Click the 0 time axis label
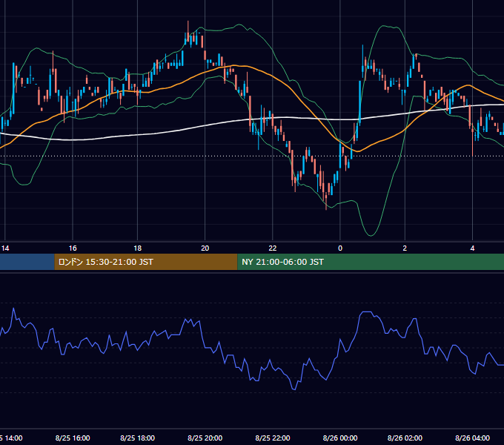The height and width of the screenshot is (445, 504). click(340, 248)
